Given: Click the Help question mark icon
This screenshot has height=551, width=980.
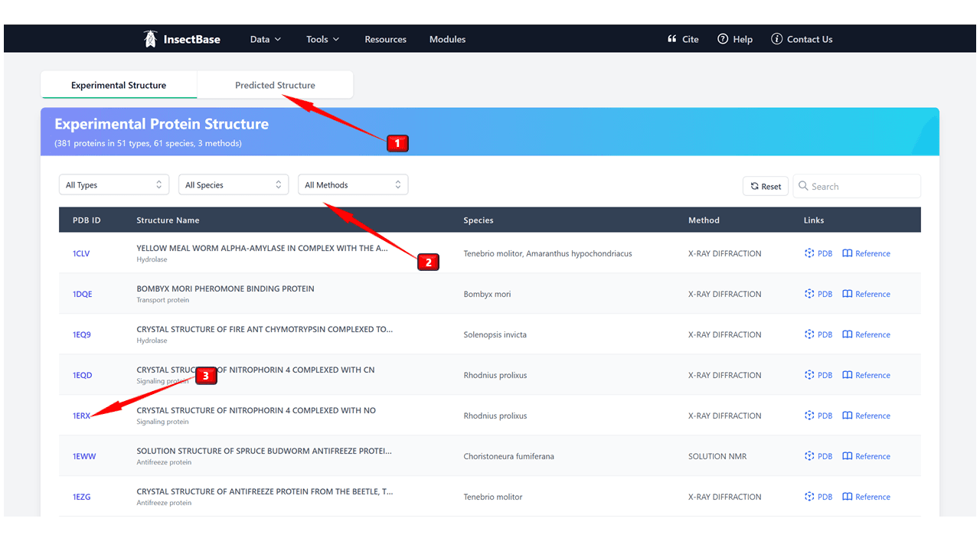Looking at the screenshot, I should pos(723,39).
